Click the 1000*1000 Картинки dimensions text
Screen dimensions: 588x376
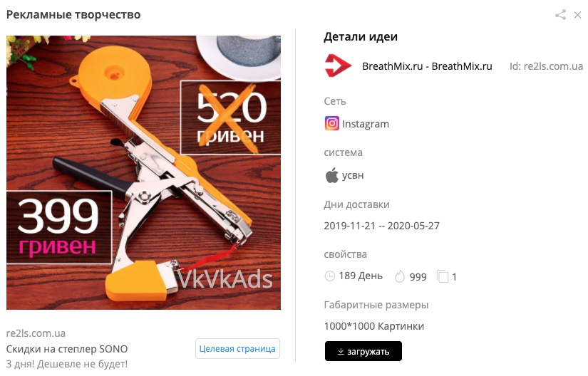pos(374,326)
